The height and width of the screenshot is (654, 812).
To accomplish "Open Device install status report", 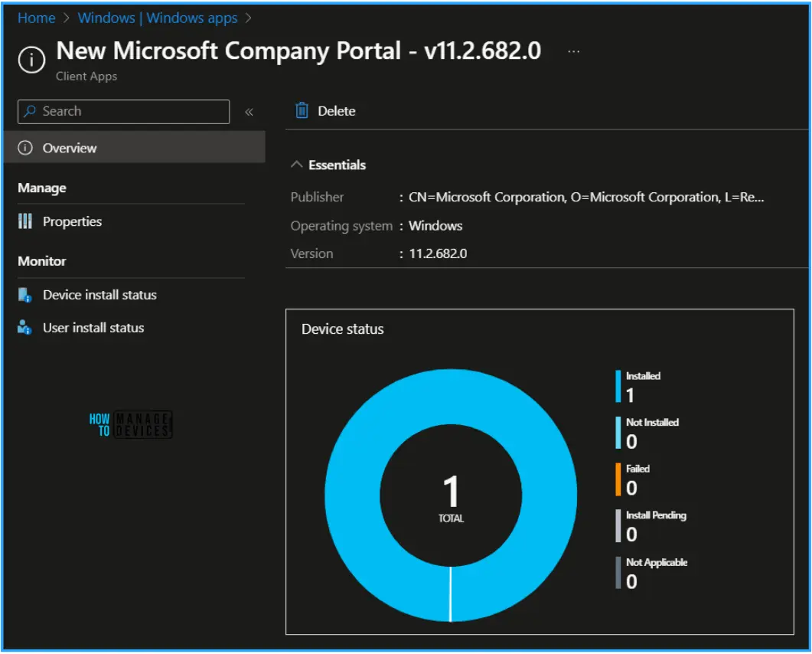I will 99,295.
